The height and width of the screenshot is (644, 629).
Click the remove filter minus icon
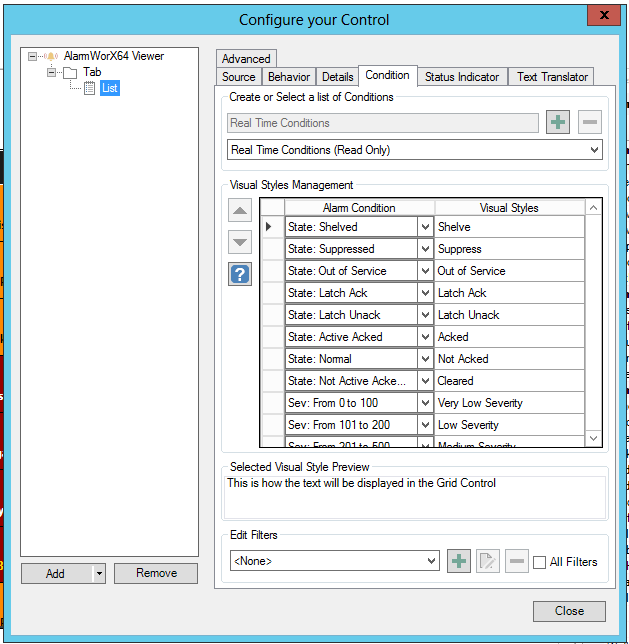515,561
